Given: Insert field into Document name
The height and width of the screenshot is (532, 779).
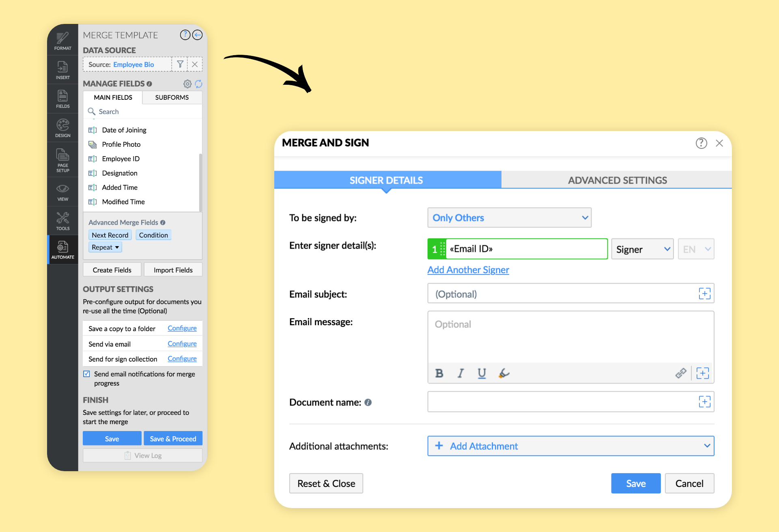Looking at the screenshot, I should pos(704,402).
